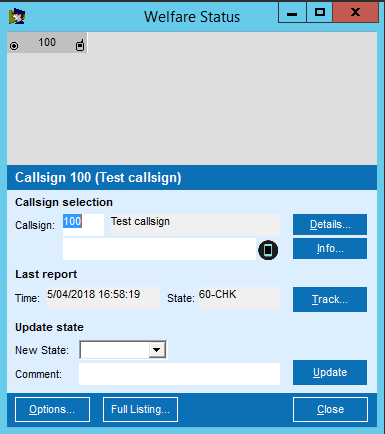Click the Callsign input field containing 100
The width and height of the screenshot is (385, 434).
[x=83, y=225]
